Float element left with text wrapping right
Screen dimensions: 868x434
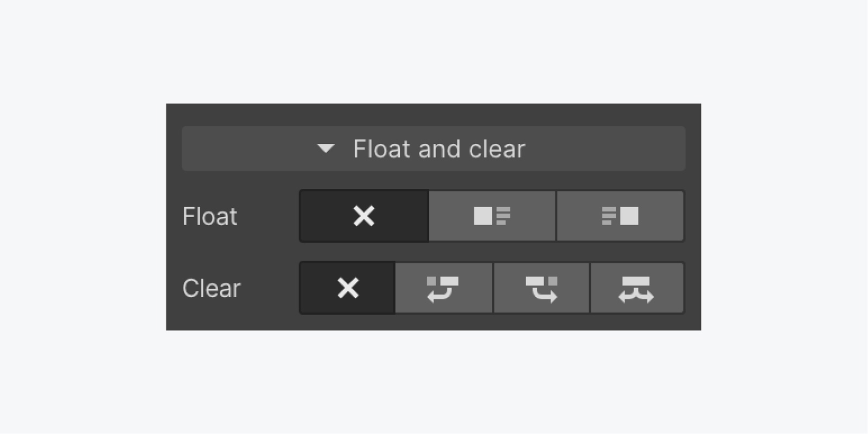pos(492,216)
